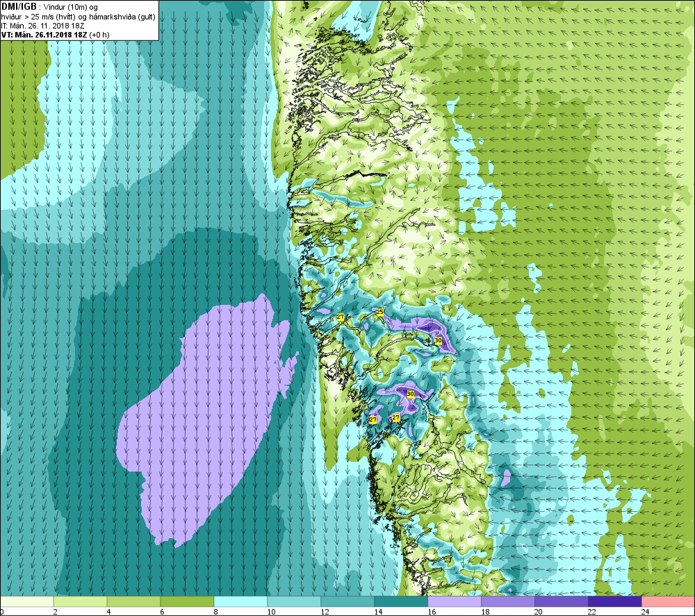Pick the 4–6 m/s green legend swatch
Screen dimensions: 695x616
pyautogui.click(x=134, y=601)
